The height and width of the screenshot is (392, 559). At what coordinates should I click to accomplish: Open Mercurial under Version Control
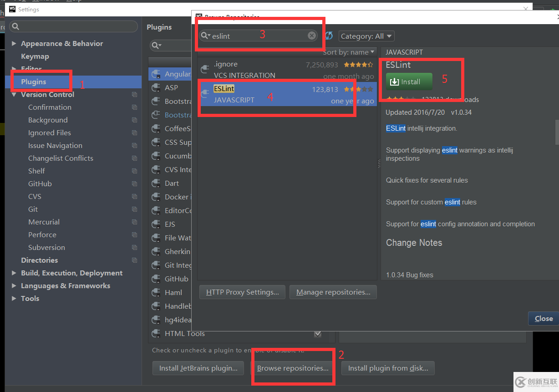pos(44,222)
